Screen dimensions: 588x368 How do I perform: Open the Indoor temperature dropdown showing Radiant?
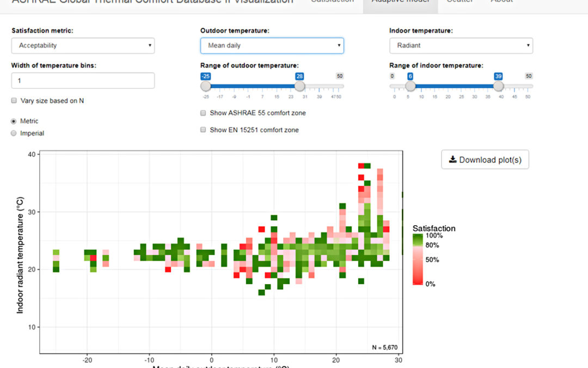pyautogui.click(x=461, y=45)
